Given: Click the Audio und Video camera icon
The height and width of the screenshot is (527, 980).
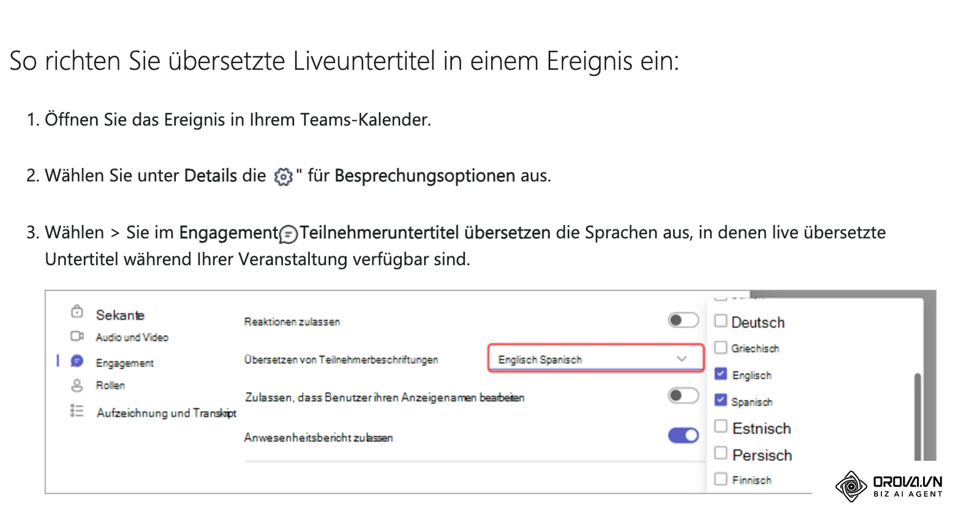Looking at the screenshot, I should click(77, 336).
